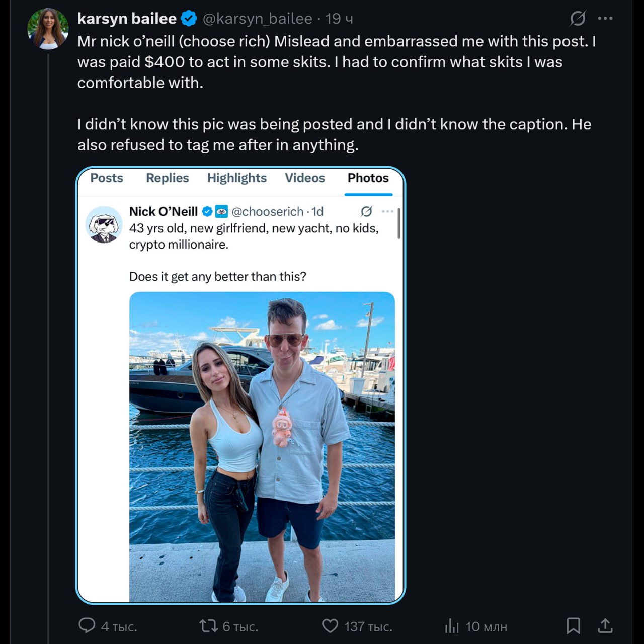This screenshot has height=644, width=644.
Task: Click Nick O'Neill's cartoon avatar
Action: (104, 224)
